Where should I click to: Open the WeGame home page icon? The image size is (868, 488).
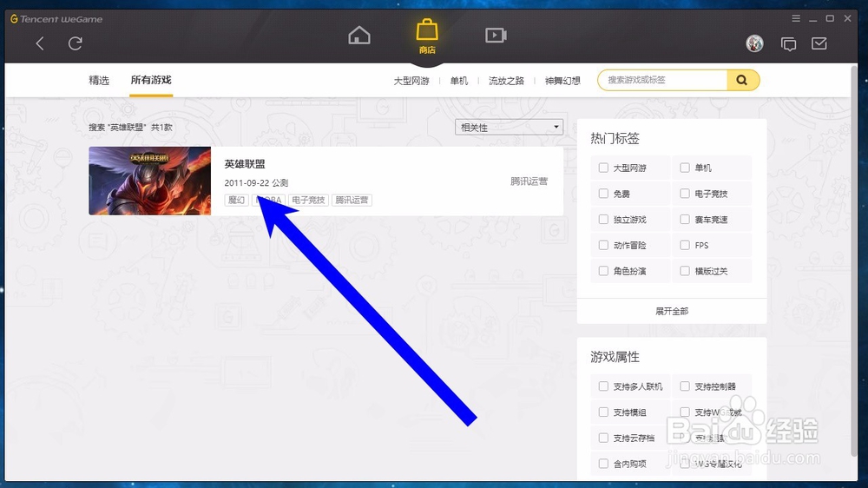tap(359, 36)
